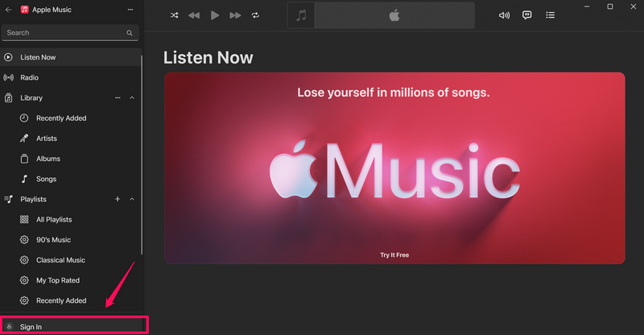
Task: Click the gear icon beside Classical Music
Action: pyautogui.click(x=24, y=260)
